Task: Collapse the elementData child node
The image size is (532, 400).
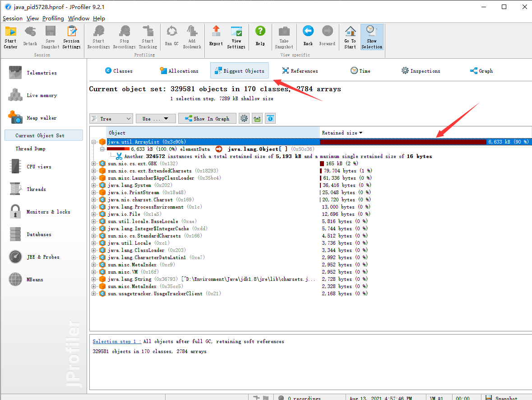Action: coord(102,149)
